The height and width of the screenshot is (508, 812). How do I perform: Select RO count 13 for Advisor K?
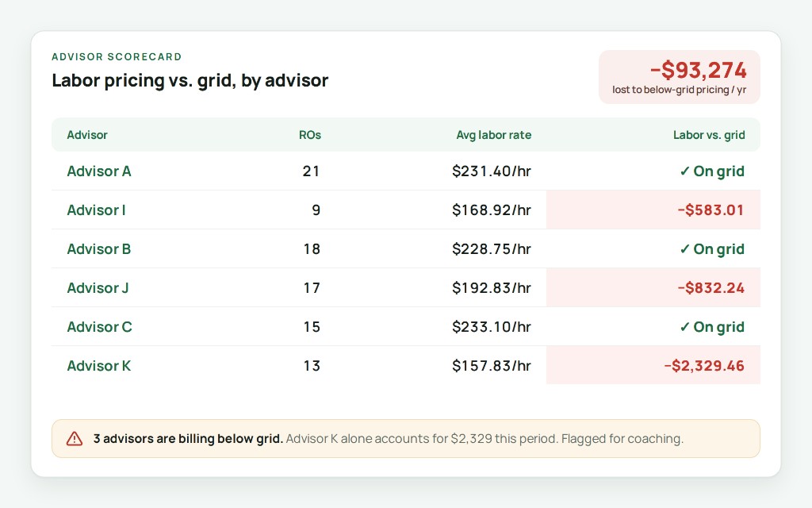point(312,365)
